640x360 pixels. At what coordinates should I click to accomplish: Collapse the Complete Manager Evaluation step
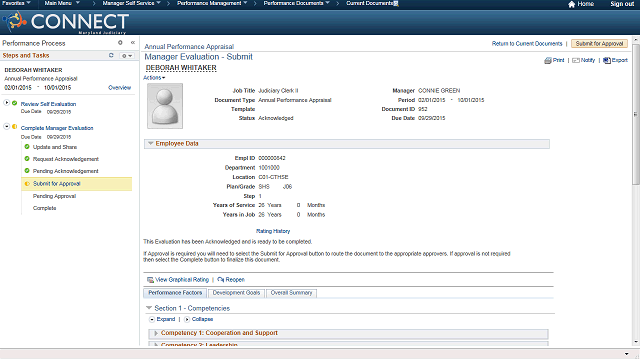(7, 127)
